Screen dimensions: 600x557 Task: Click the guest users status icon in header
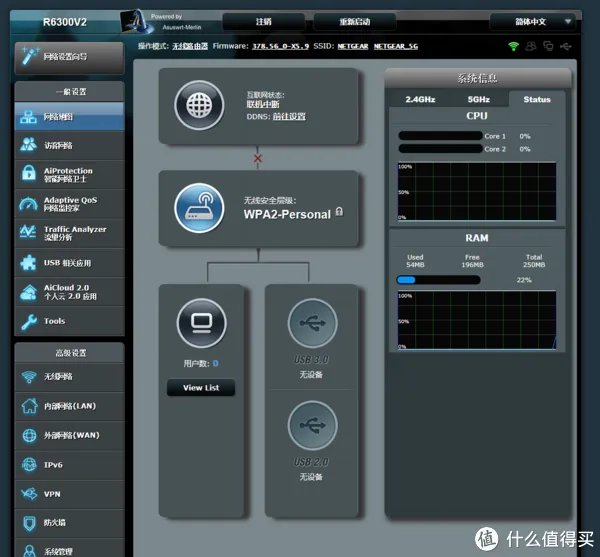[x=531, y=46]
